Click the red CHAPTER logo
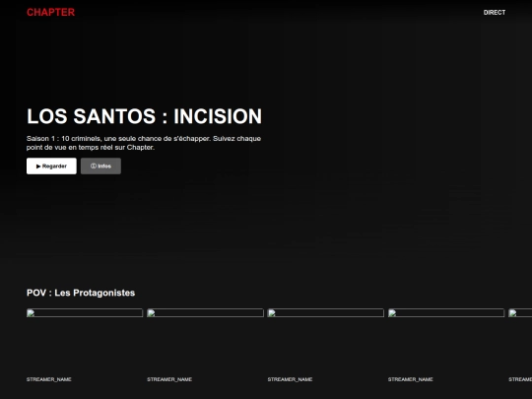 [x=50, y=12]
